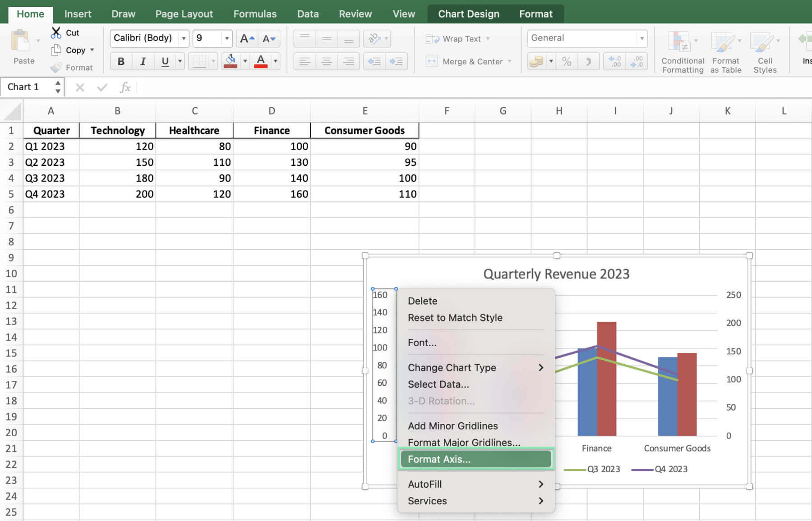
Task: Open Format as Table
Action: pyautogui.click(x=725, y=52)
